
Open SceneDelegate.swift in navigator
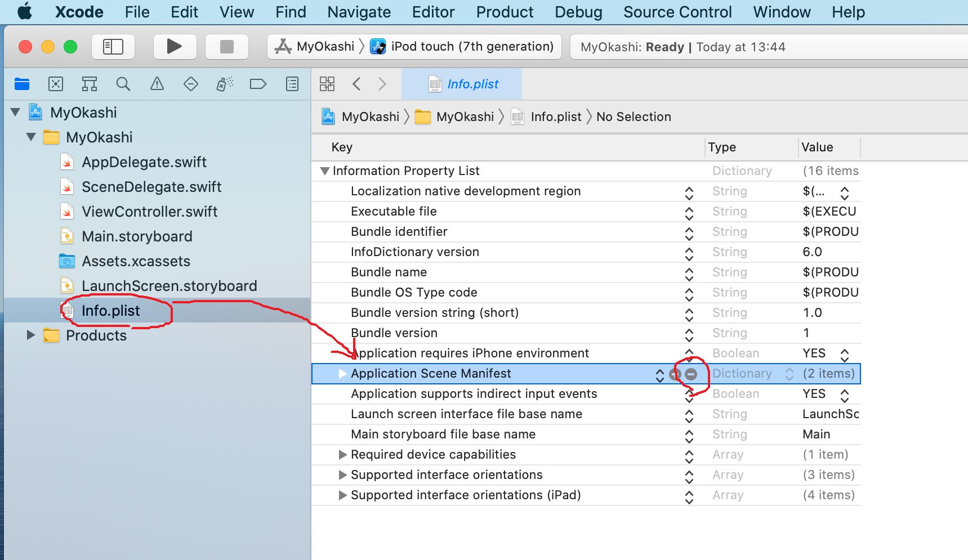point(151,187)
